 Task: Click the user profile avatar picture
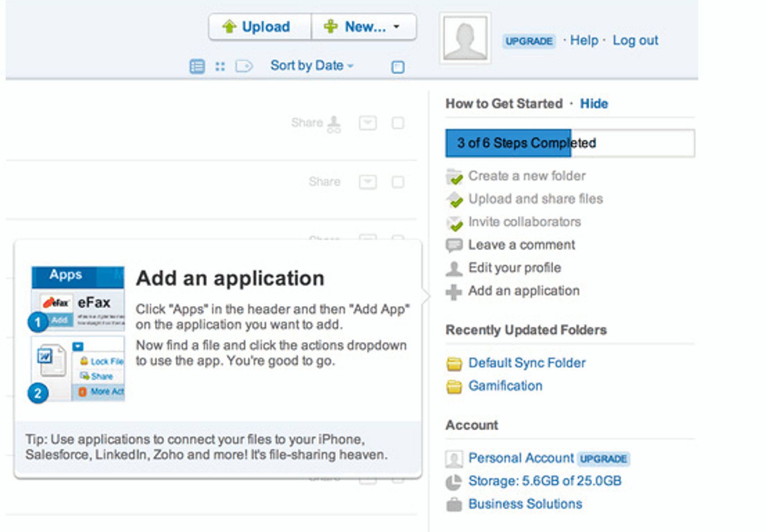tap(465, 38)
